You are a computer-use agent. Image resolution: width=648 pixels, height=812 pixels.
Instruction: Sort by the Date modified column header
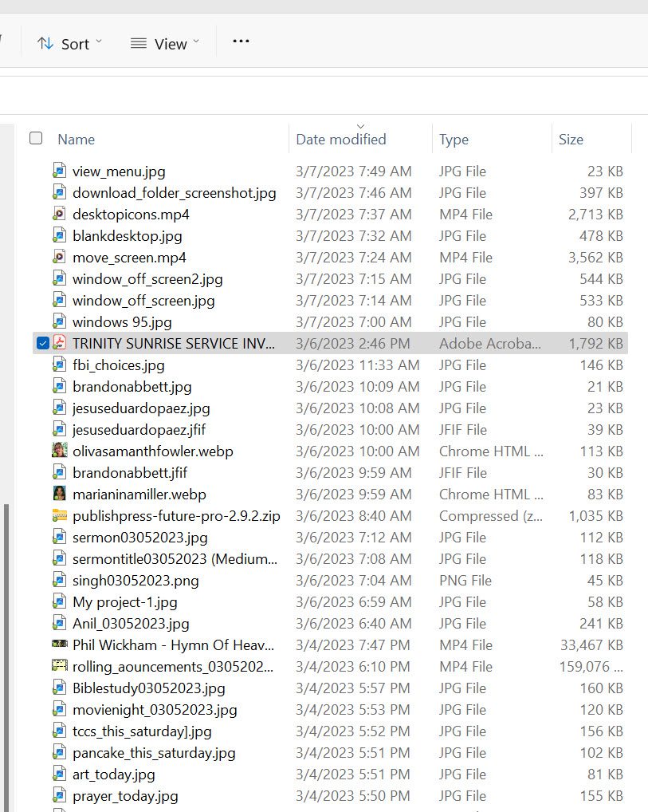341,140
